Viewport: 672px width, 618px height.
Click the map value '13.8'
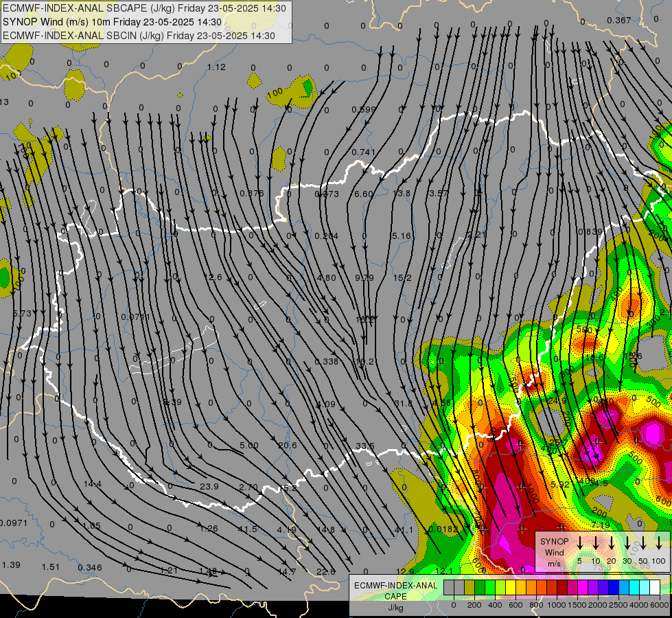coord(401,194)
